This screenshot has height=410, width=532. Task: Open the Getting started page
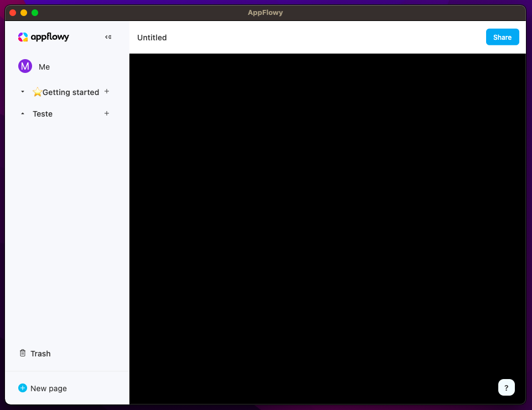(66, 92)
